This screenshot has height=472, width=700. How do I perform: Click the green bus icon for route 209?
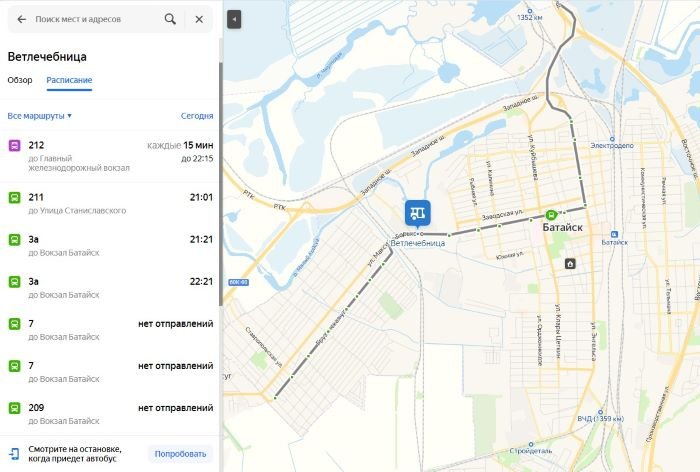click(x=15, y=408)
